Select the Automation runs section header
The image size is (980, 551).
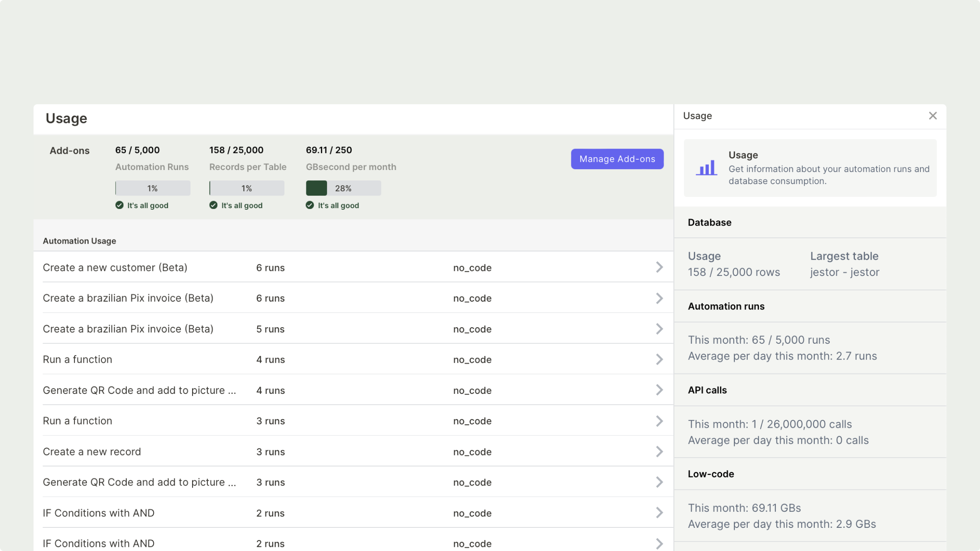point(726,306)
